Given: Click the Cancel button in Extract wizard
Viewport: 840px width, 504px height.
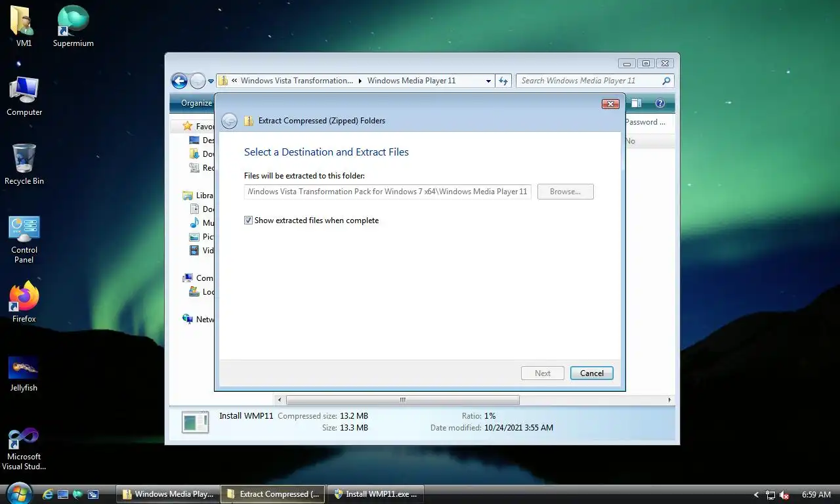Looking at the screenshot, I should coord(591,373).
